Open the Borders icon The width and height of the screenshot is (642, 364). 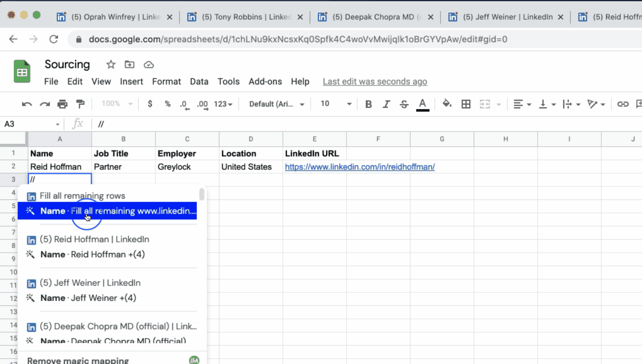click(466, 104)
